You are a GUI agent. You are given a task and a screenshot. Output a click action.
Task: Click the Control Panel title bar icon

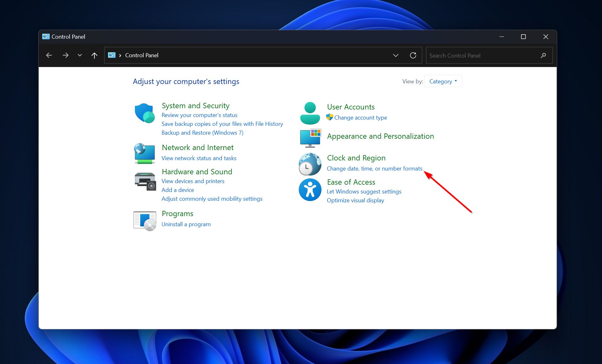(x=46, y=36)
